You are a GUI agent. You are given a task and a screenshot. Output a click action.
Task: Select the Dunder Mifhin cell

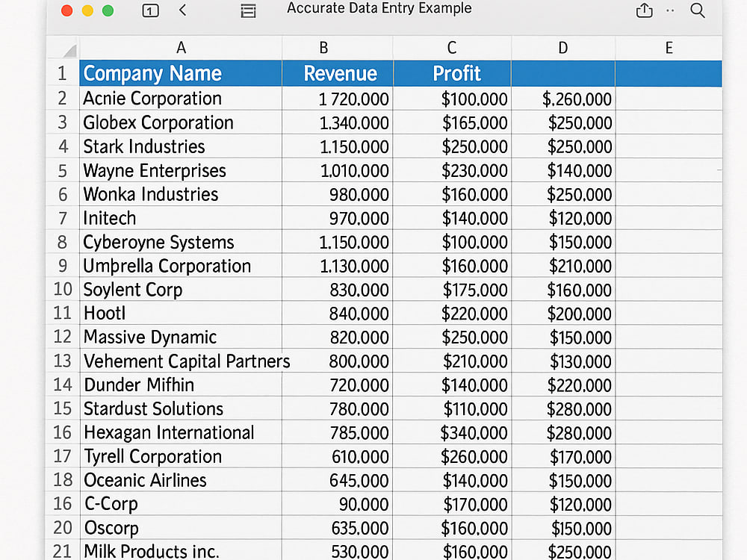click(x=181, y=385)
